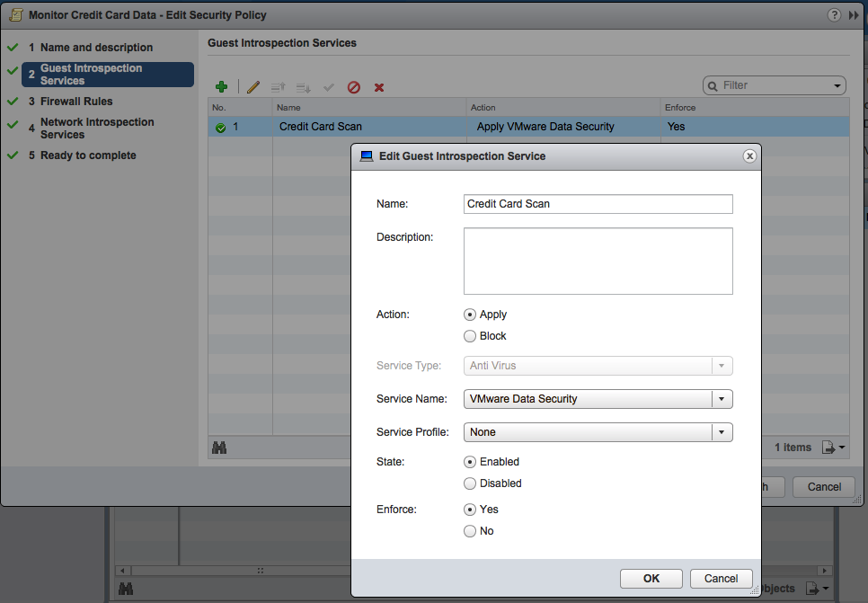
Task: Select the Enabled state radio button
Action: [x=469, y=462]
